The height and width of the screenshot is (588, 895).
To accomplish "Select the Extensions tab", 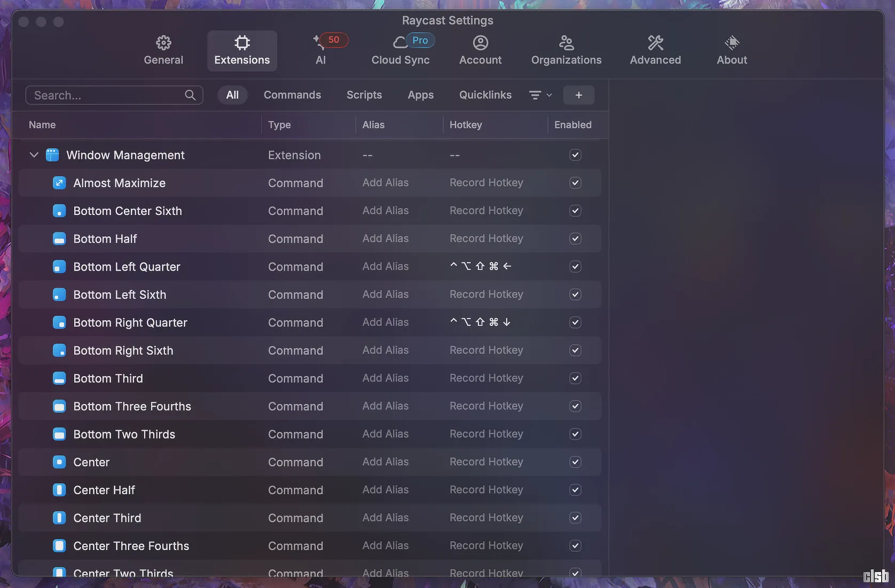I will 242,51.
